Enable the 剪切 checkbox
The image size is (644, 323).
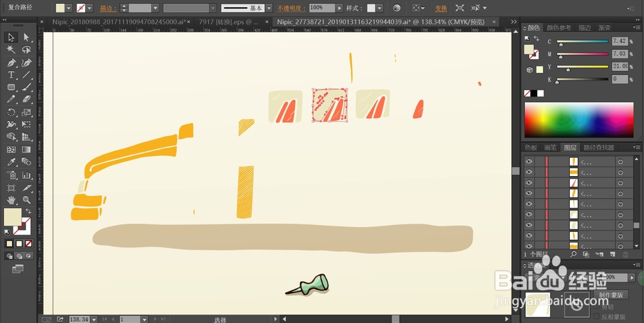596,307
